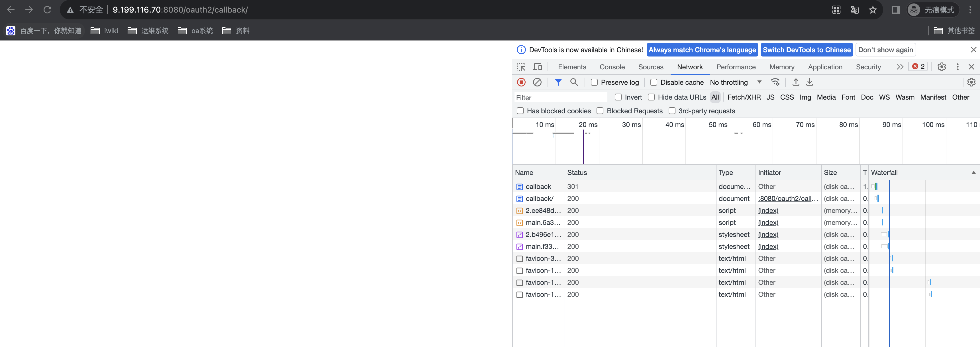
Task: Click Switch DevTools to Chinese button
Action: tap(807, 50)
